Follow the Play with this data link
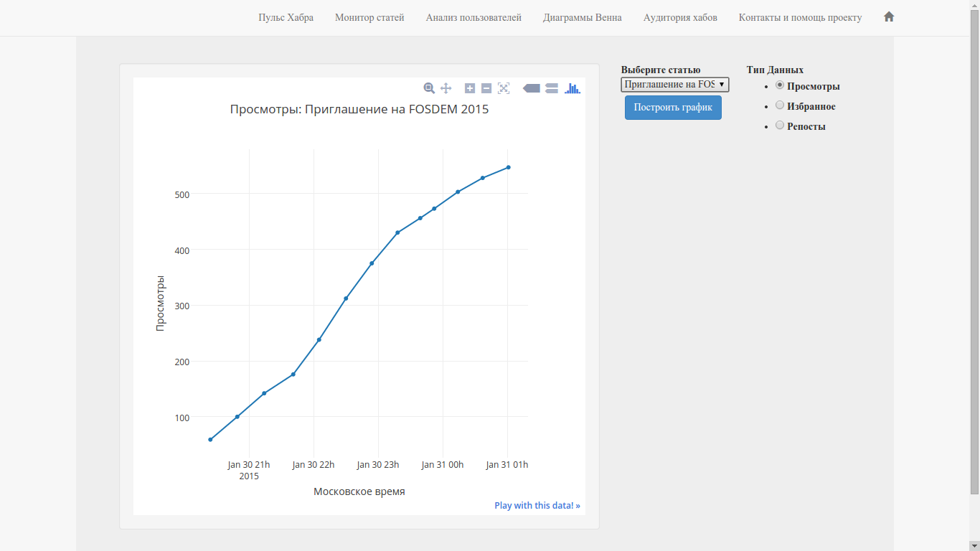 [x=537, y=505]
